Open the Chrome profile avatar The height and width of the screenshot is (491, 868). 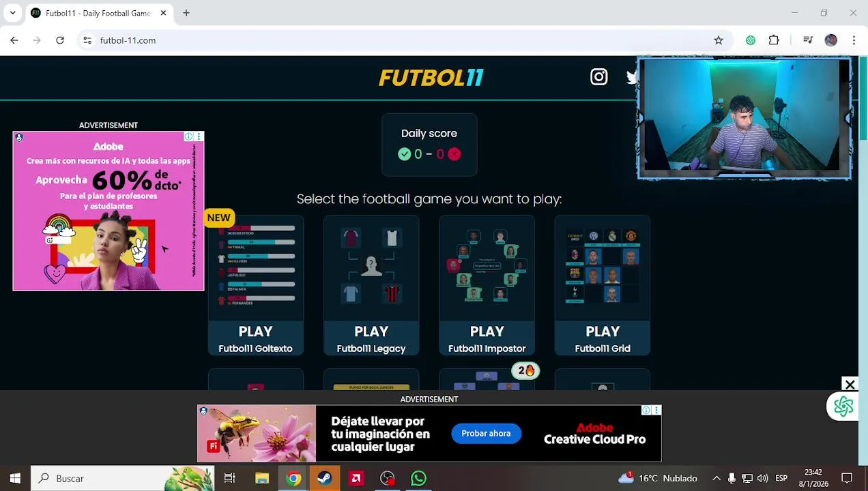coord(830,40)
